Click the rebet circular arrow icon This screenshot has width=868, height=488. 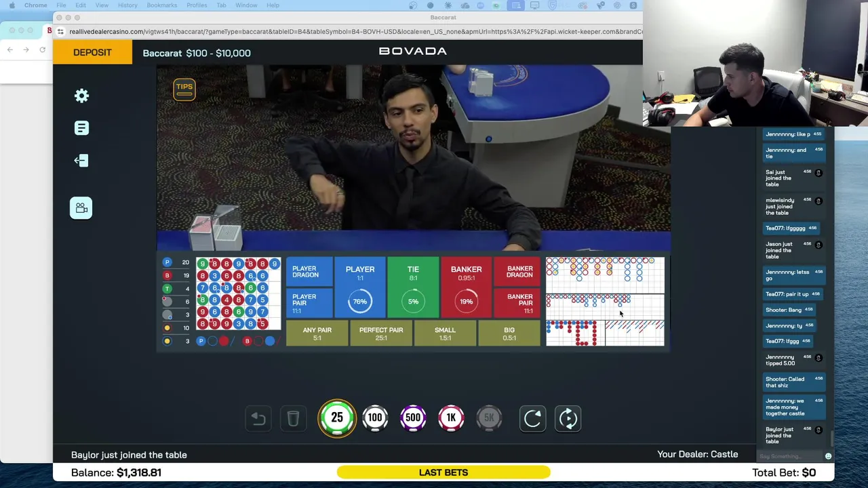pyautogui.click(x=532, y=418)
